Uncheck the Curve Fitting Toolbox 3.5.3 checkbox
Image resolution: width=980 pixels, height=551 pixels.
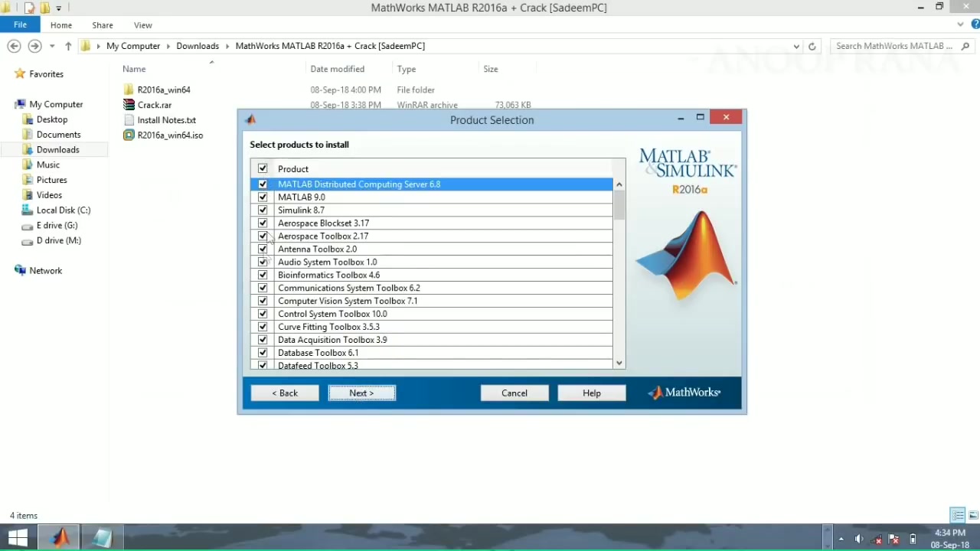tap(263, 327)
